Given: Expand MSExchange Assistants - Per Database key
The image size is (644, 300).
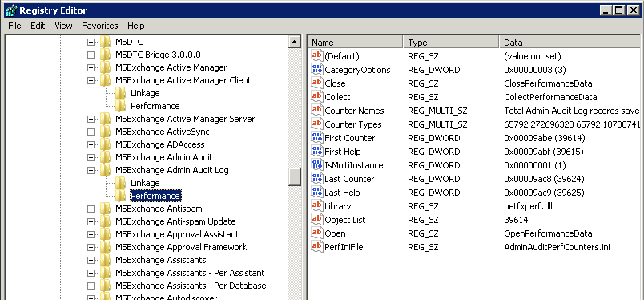Looking at the screenshot, I should pos(91,286).
